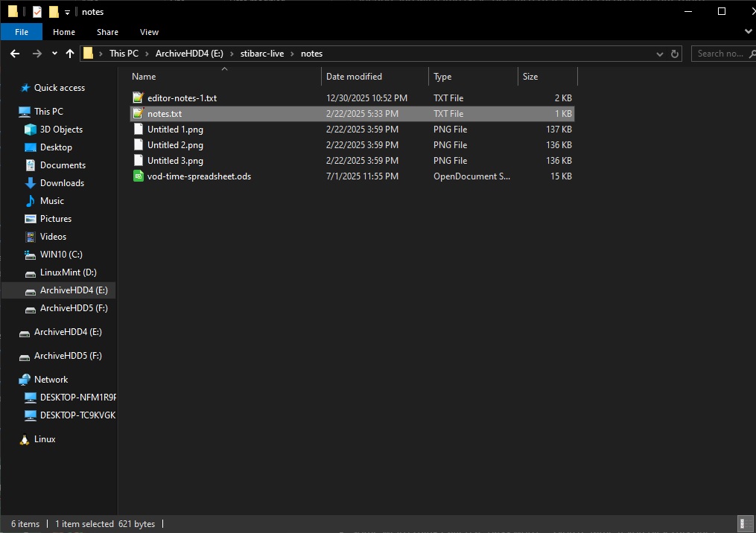This screenshot has width=756, height=533.
Task: Switch to the View ribbon tab
Action: pos(149,32)
